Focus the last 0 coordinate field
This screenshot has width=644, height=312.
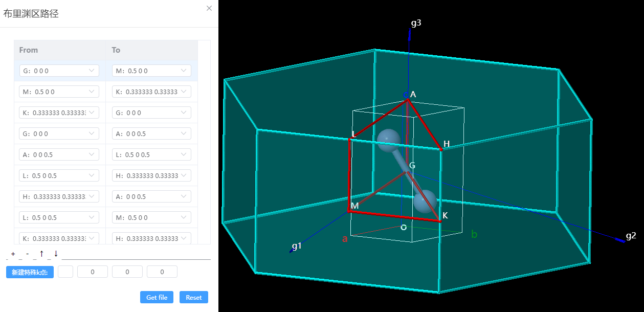[162, 272]
